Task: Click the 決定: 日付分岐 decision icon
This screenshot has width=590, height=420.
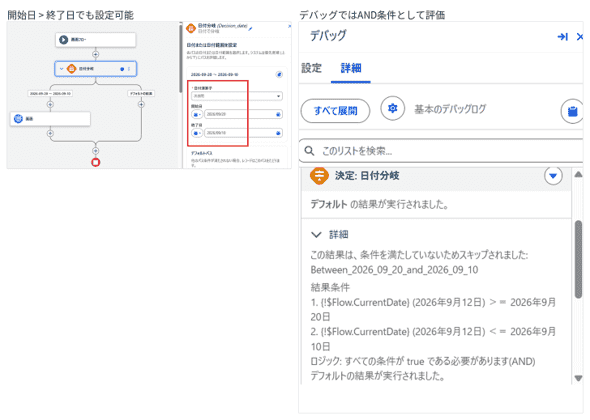Action: tap(319, 176)
